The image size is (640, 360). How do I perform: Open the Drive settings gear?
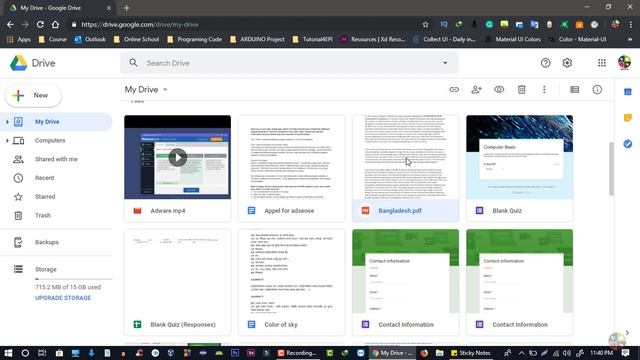pyautogui.click(x=567, y=63)
